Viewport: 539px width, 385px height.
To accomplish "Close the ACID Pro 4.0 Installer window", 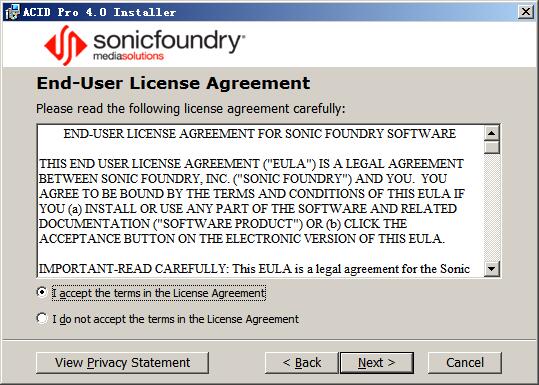I will tap(526, 12).
